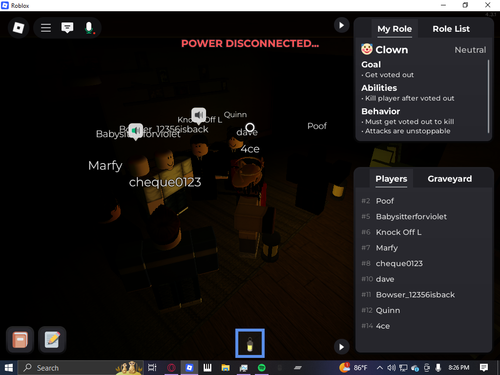Viewport: 500px width, 375px height.
Task: Open network settings tray icon
Action: (x=403, y=368)
